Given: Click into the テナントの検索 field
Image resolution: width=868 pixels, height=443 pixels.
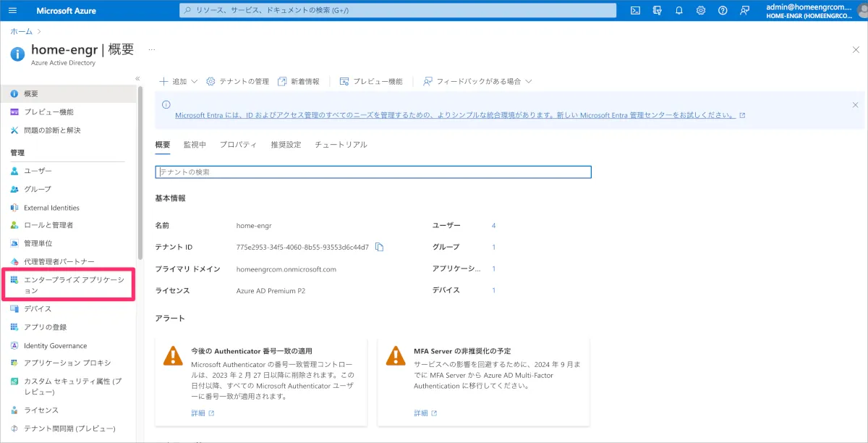Looking at the screenshot, I should tap(373, 172).
